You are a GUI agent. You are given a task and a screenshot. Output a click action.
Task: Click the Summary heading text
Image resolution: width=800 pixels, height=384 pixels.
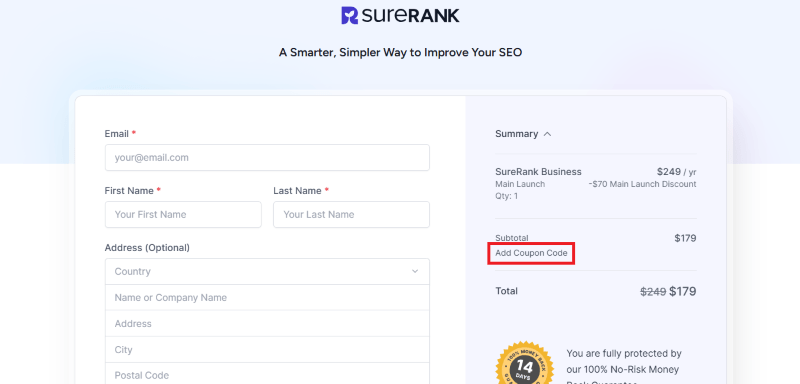click(x=516, y=134)
